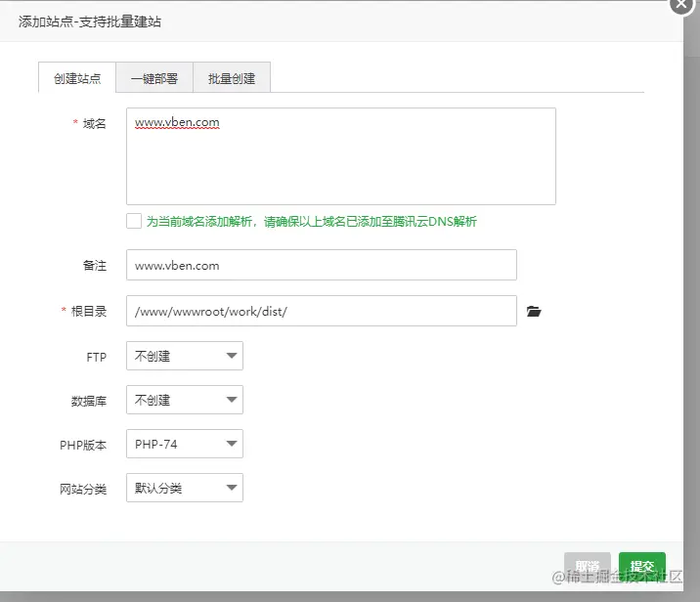
Task: Focus the 域名 textarea with www.vben.com
Action: [341, 156]
